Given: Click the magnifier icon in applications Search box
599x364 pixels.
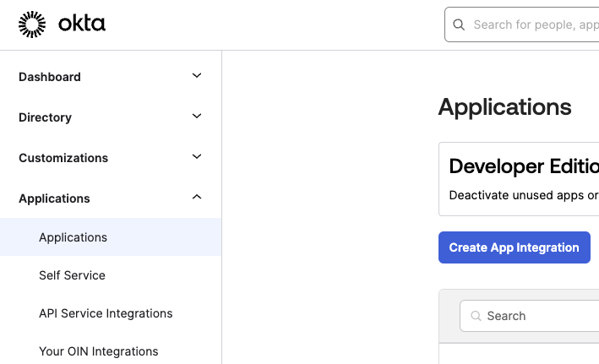Looking at the screenshot, I should pyautogui.click(x=476, y=316).
